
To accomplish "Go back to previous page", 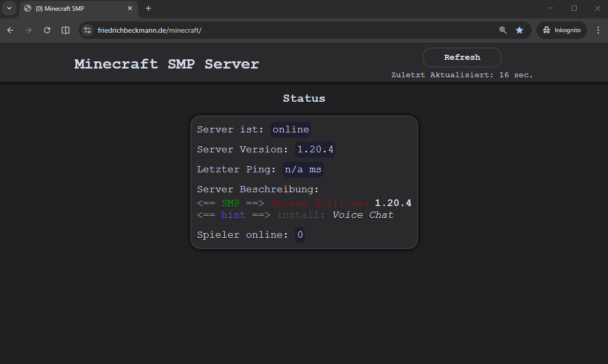I will point(10,30).
